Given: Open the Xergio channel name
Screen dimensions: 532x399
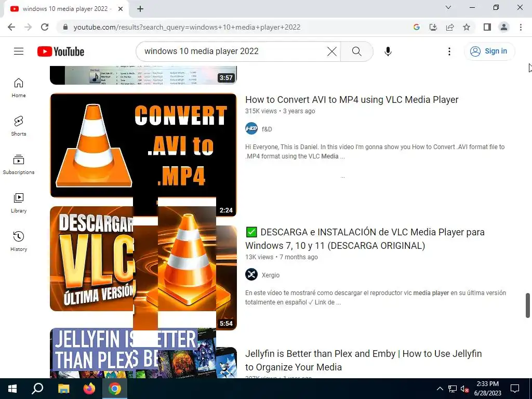Looking at the screenshot, I should click(270, 275).
